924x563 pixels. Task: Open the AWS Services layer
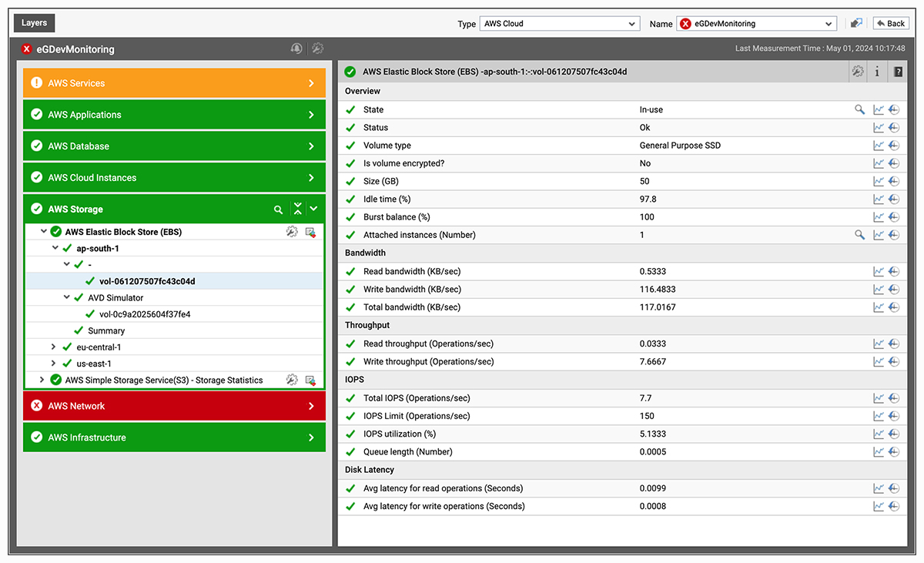pos(174,83)
